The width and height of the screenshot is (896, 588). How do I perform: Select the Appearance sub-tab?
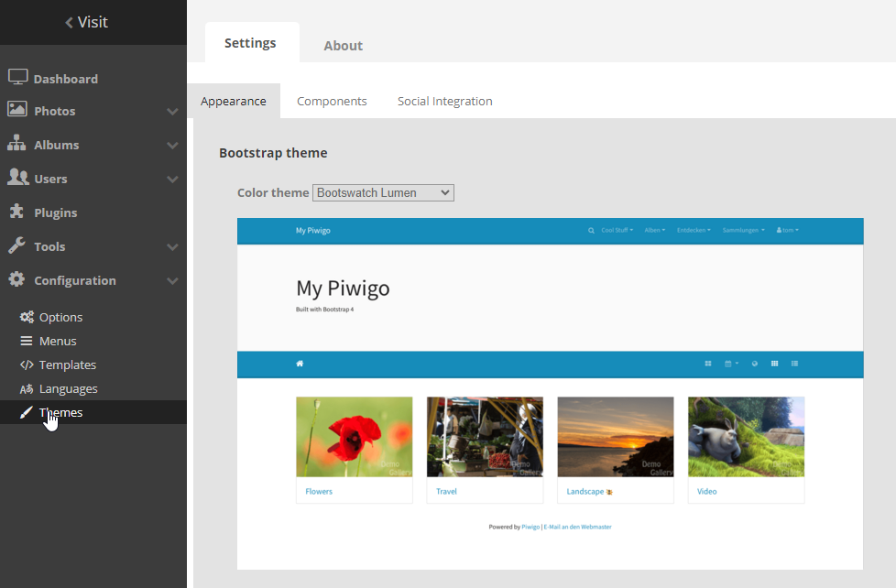point(233,101)
